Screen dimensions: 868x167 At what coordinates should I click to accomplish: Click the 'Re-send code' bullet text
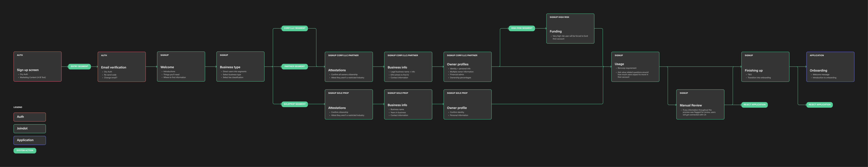click(x=110, y=75)
